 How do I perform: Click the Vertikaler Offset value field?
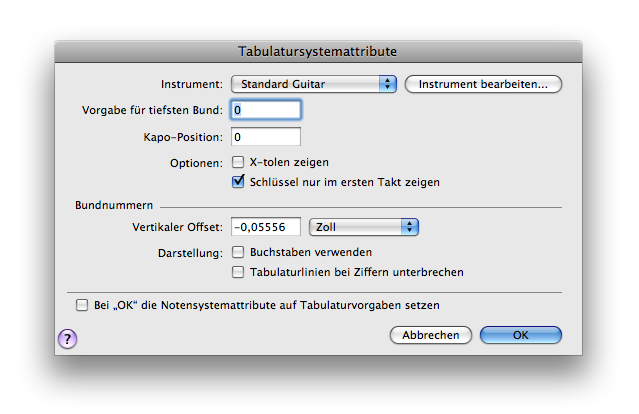click(266, 227)
